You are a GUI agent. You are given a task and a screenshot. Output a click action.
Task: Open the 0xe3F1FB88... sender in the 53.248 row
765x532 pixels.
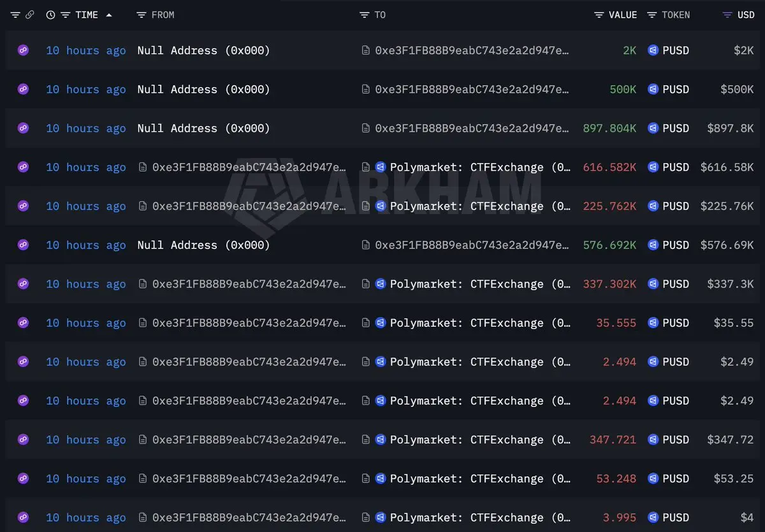[249, 478]
